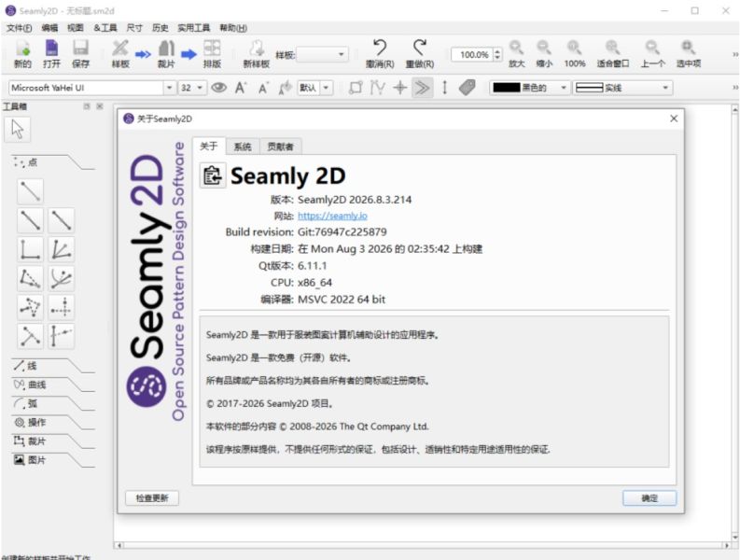Screen dimensions: 740x560
Task: Open the 实线 line type dropdown
Action: pos(622,88)
